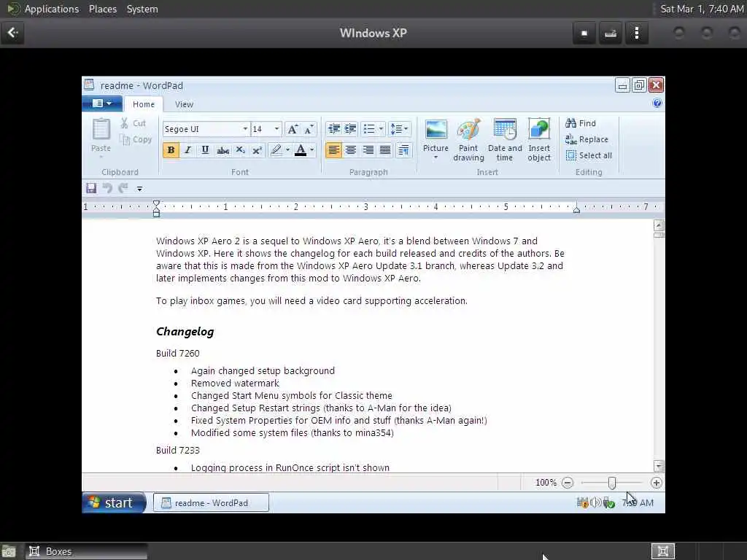Toggle strikethrough formatting
The width and height of the screenshot is (747, 560).
pos(222,150)
